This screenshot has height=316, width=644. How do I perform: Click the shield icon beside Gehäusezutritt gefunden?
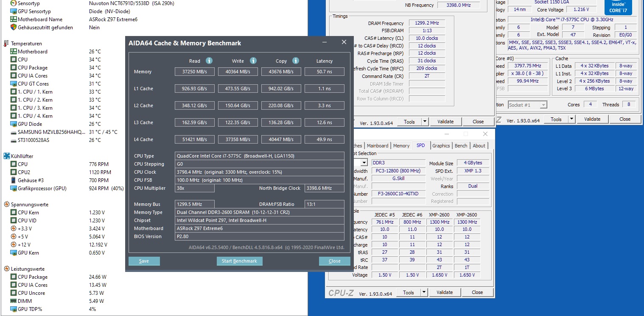pos(14,27)
